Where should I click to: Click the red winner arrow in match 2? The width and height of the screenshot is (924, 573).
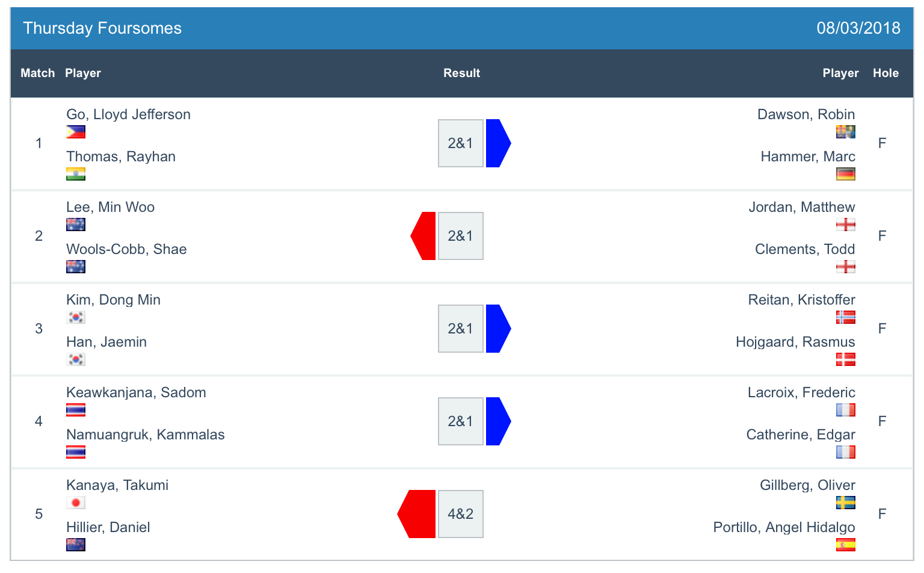coord(423,236)
